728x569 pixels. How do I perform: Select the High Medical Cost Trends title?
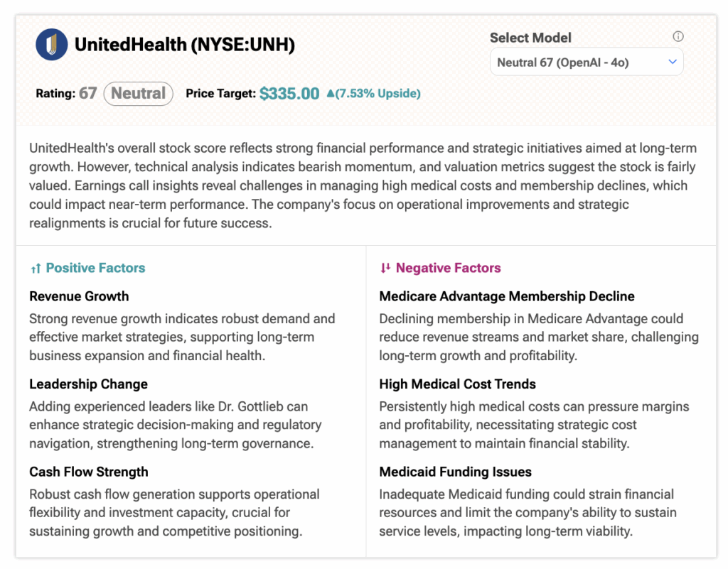[x=457, y=384]
